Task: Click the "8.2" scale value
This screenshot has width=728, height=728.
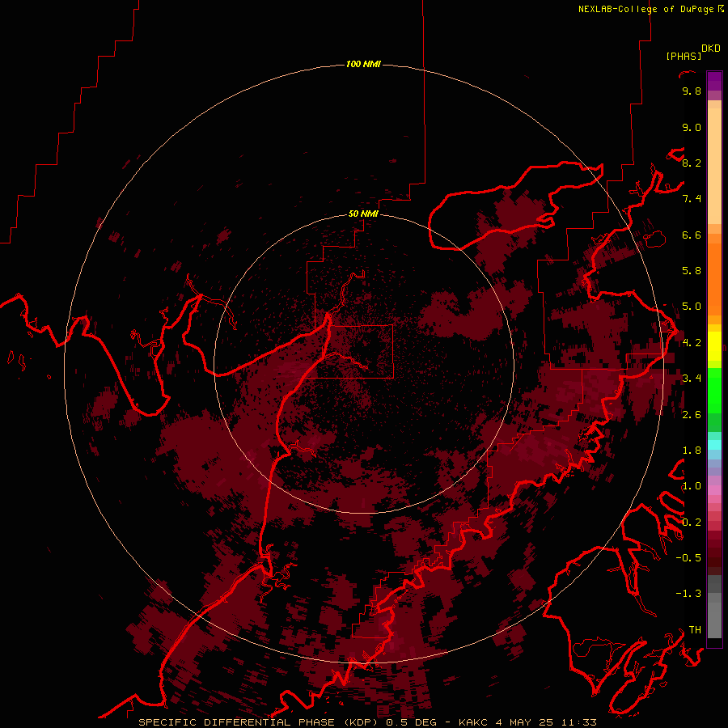Action: point(692,163)
